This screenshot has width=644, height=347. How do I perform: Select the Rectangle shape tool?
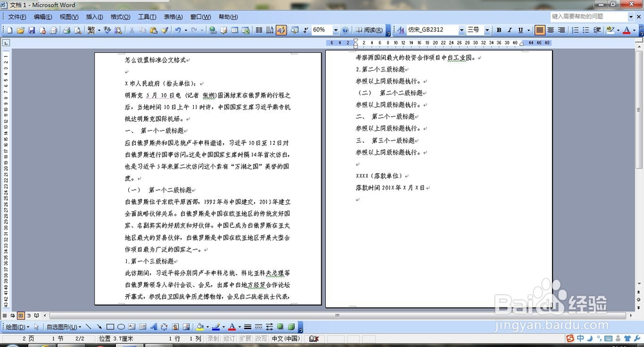[110, 327]
